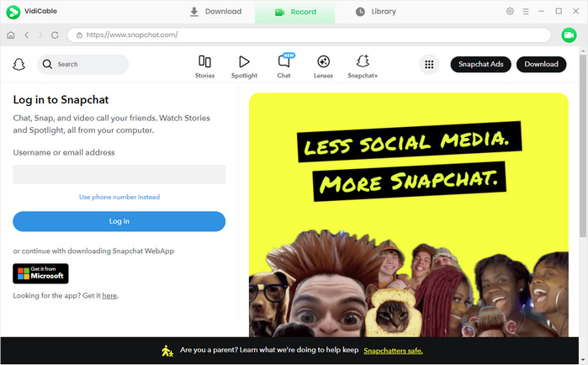Image resolution: width=588 pixels, height=365 pixels.
Task: Click 'Username or email address' label
Action: pos(64,152)
